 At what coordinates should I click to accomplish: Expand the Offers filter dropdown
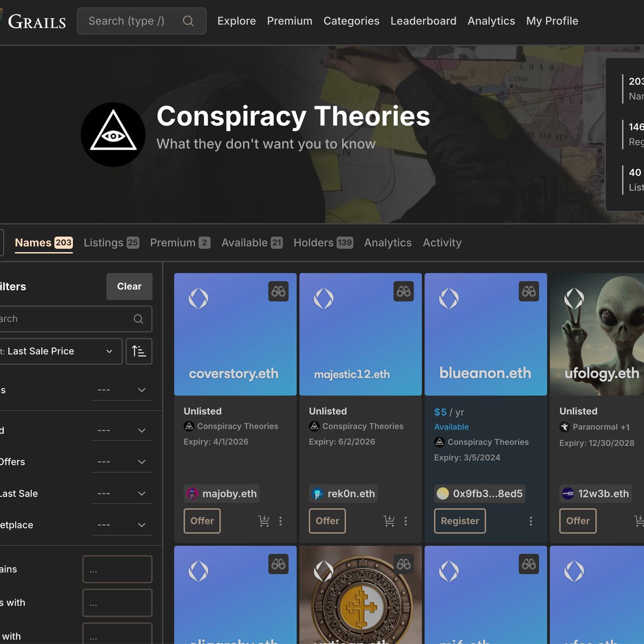[122, 462]
